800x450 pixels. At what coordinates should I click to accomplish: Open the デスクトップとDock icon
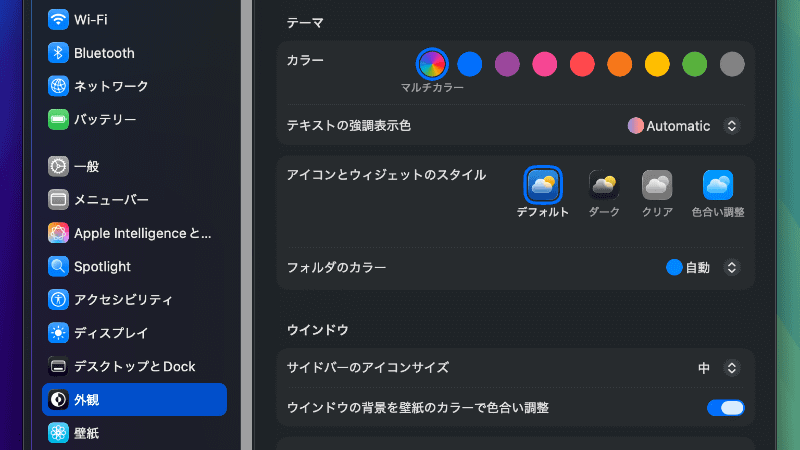click(58, 366)
